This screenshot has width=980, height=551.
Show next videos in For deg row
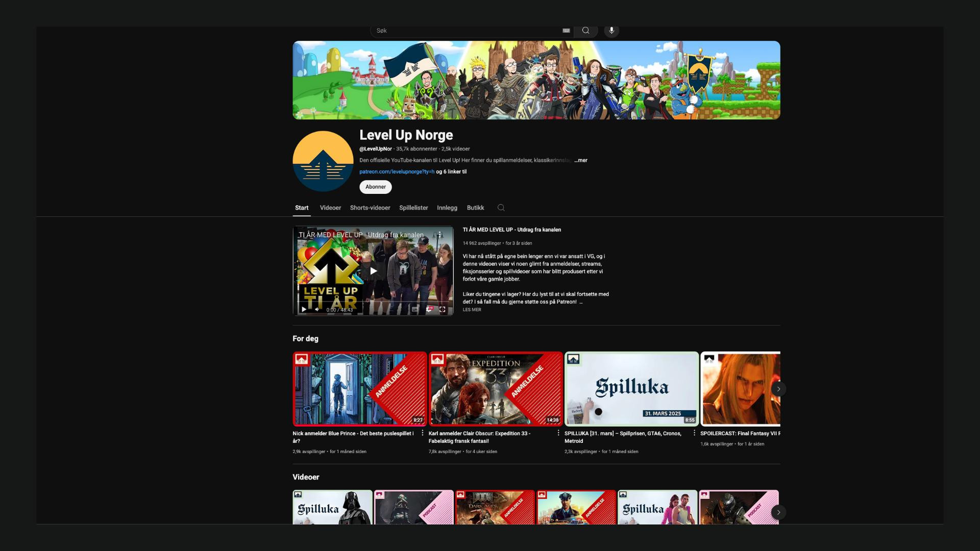pyautogui.click(x=778, y=389)
